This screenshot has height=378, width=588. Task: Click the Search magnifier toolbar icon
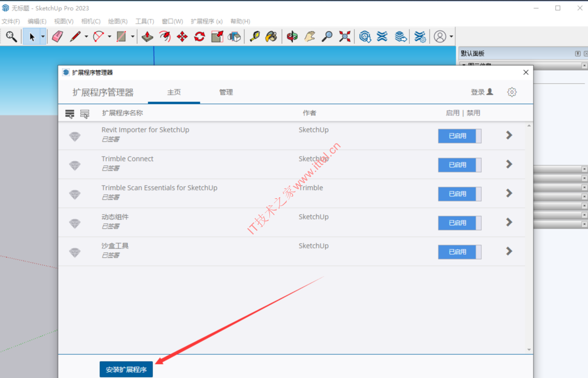point(11,36)
